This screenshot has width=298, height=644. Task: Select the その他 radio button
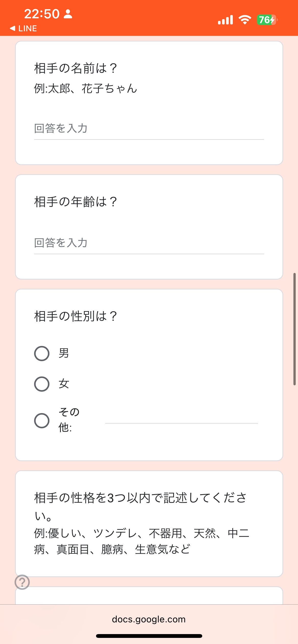coord(42,421)
